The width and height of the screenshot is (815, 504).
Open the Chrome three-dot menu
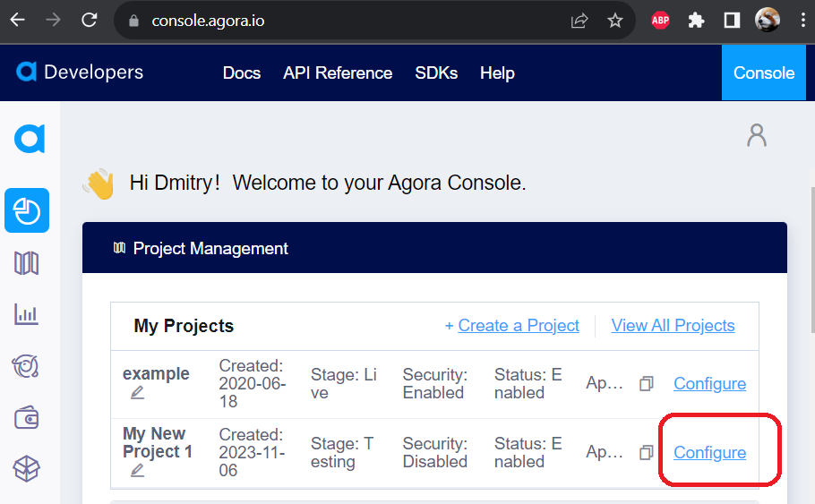(803, 21)
